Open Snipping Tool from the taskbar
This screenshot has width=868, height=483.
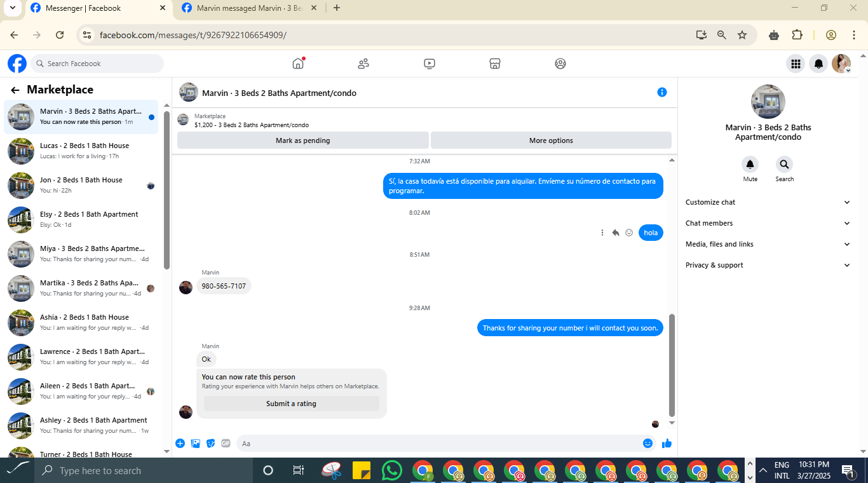point(331,471)
